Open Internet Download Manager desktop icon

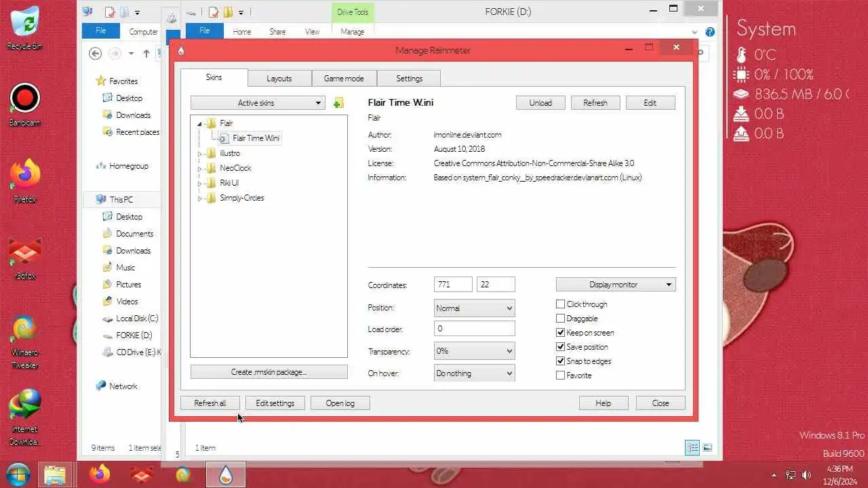(25, 418)
